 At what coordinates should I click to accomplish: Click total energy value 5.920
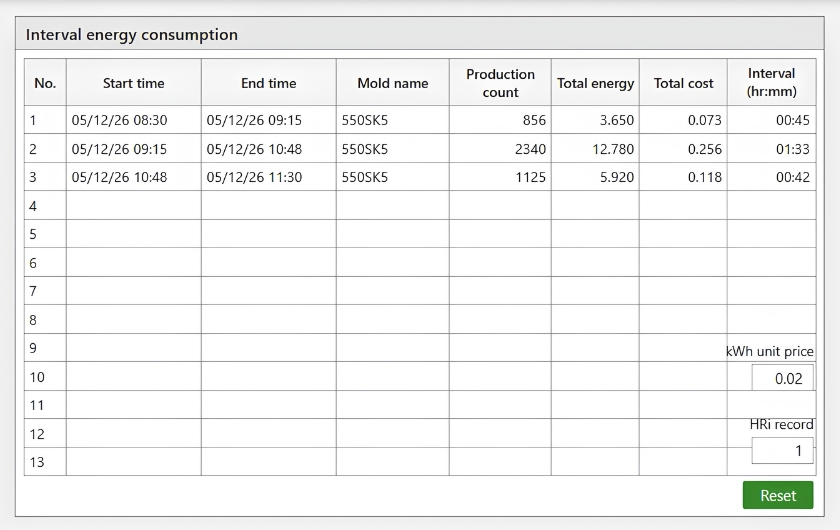point(617,177)
